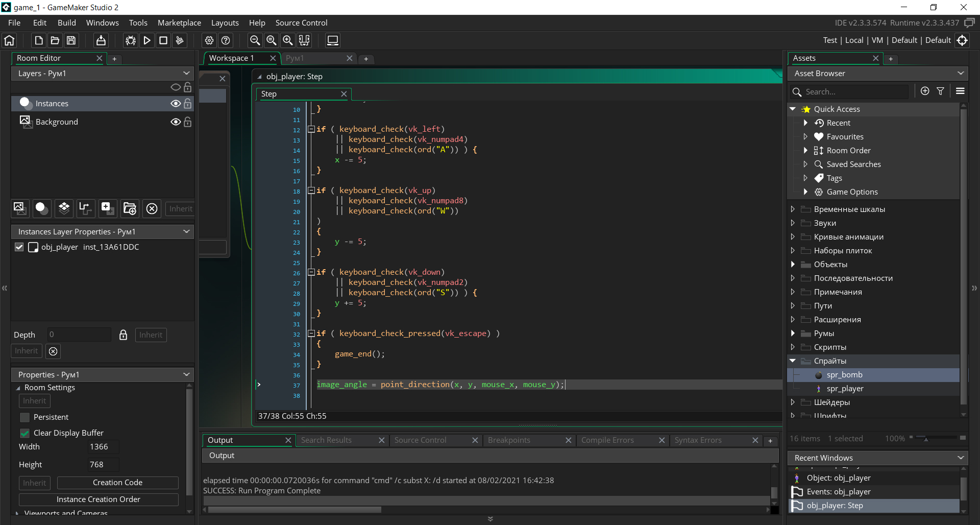Open Asset Browser hamburger menu

click(x=960, y=91)
